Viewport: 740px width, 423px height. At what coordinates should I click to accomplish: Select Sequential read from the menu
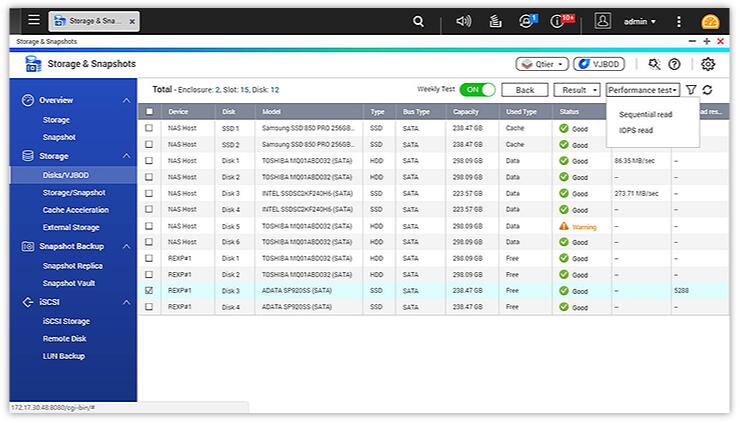pos(645,114)
